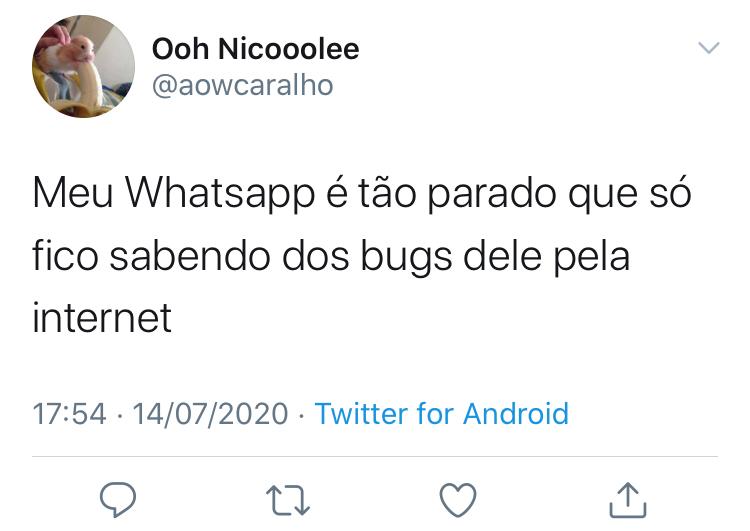Open the @aowcaralho handle
This screenshot has width=750, height=531.
tap(243, 86)
